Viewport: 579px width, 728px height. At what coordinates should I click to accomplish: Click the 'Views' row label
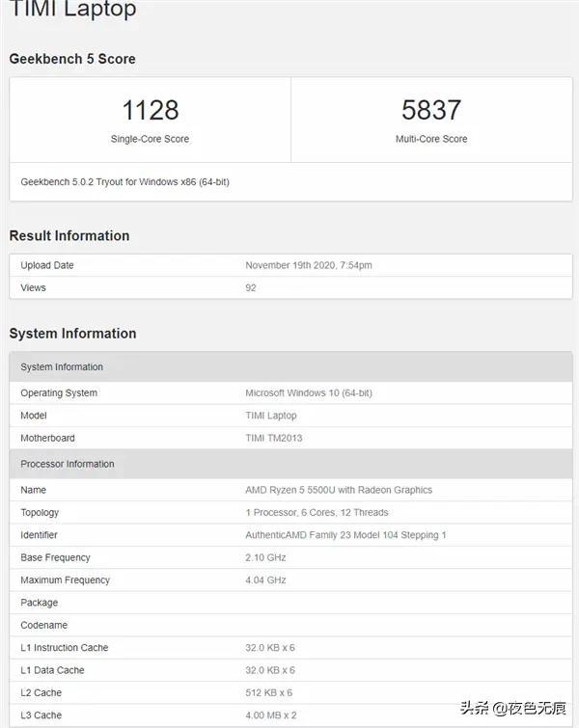[x=33, y=288]
